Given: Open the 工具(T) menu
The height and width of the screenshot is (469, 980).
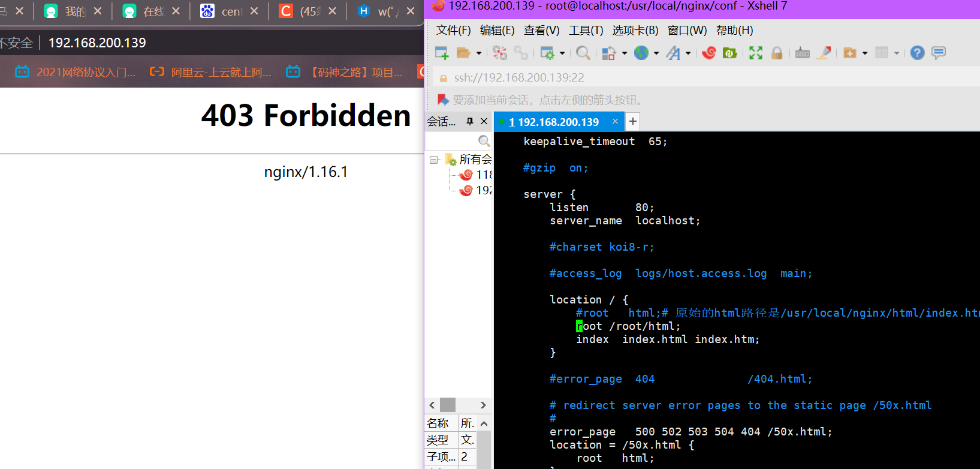Looking at the screenshot, I should (x=586, y=30).
